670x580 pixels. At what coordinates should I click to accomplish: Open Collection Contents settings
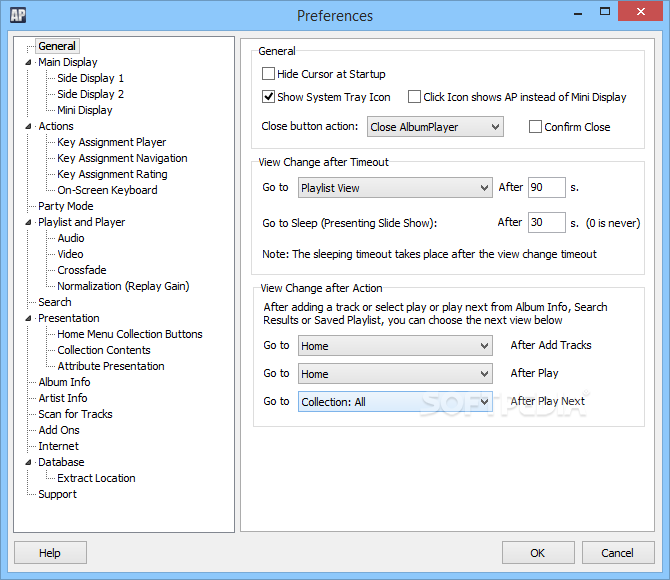(104, 350)
